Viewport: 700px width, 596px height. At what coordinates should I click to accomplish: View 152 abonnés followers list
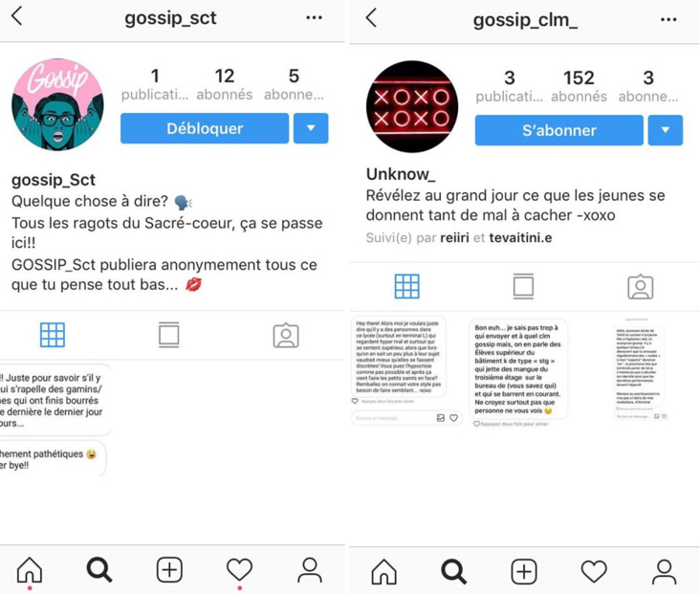(x=579, y=86)
